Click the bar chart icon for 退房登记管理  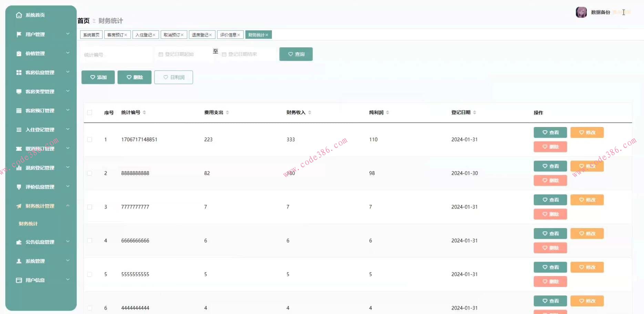[19, 168]
